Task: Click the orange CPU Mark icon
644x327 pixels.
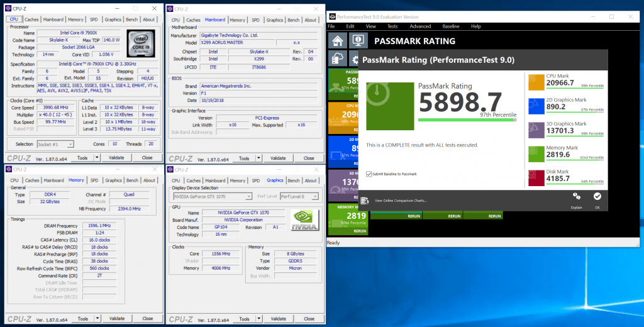Action: (536, 82)
